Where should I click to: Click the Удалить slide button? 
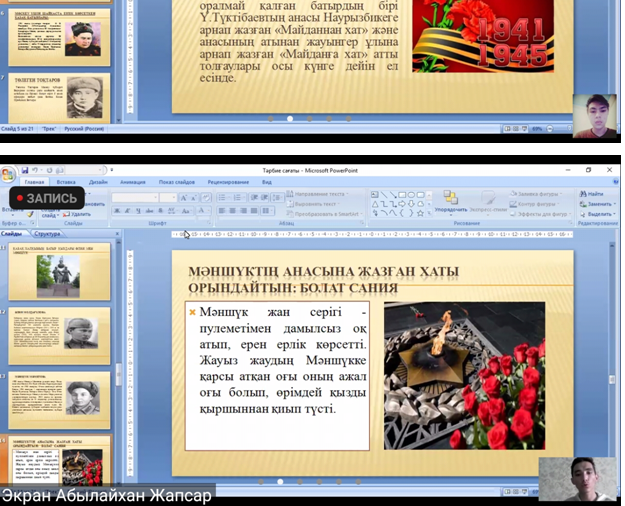pos(78,214)
